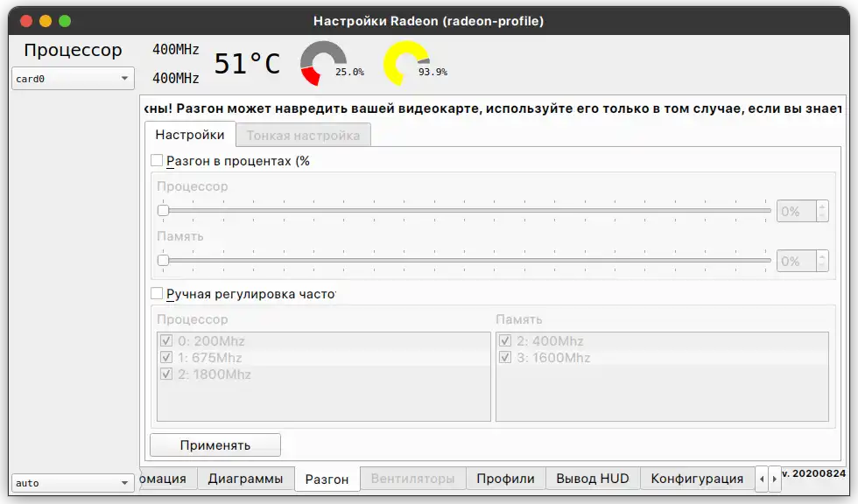Click the Процессор overclock slider handle
Screen dimensions: 858x504
(x=163, y=211)
